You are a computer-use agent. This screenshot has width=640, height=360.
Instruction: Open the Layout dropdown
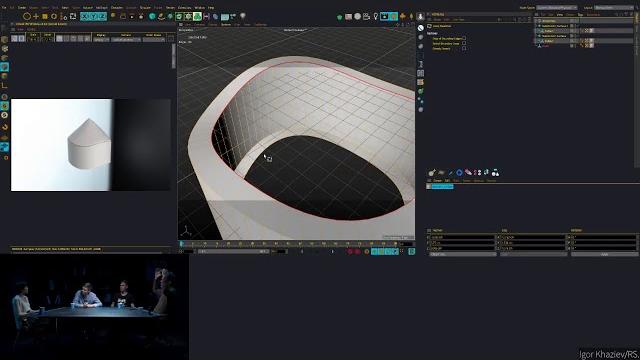click(x=614, y=7)
